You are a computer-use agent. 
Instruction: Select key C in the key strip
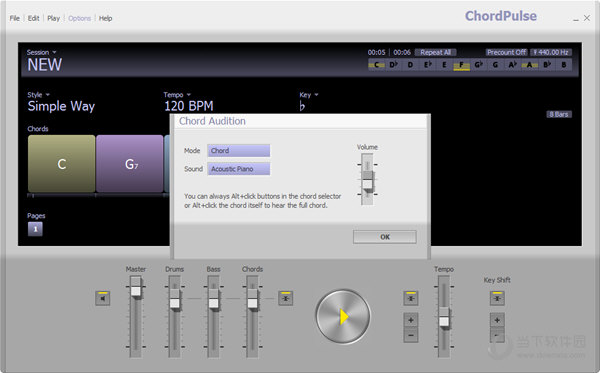coord(377,65)
